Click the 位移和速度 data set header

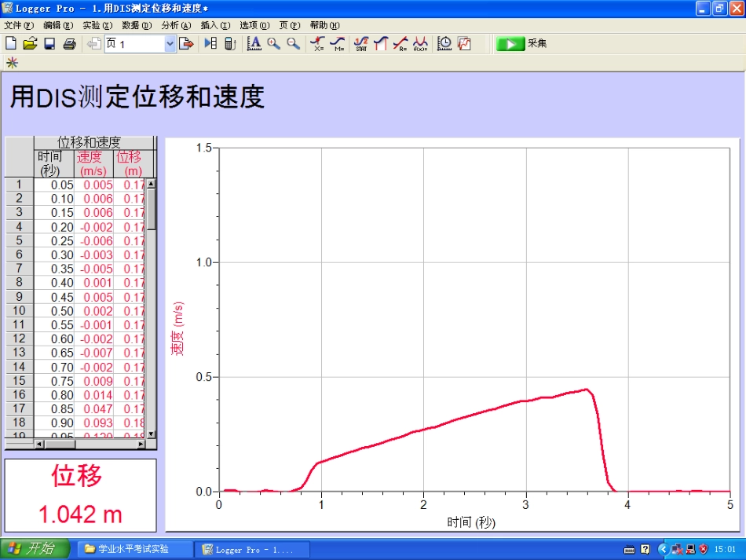click(94, 142)
